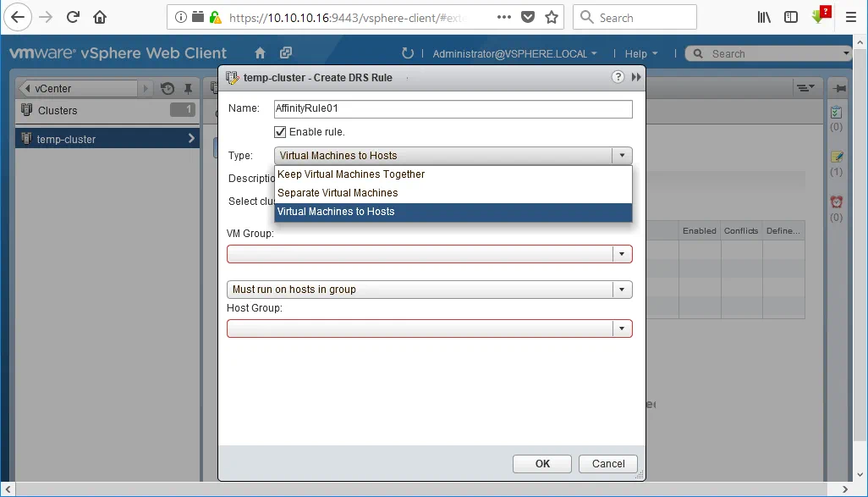868x497 pixels.
Task: Click the history clock icon in navigator
Action: 168,89
